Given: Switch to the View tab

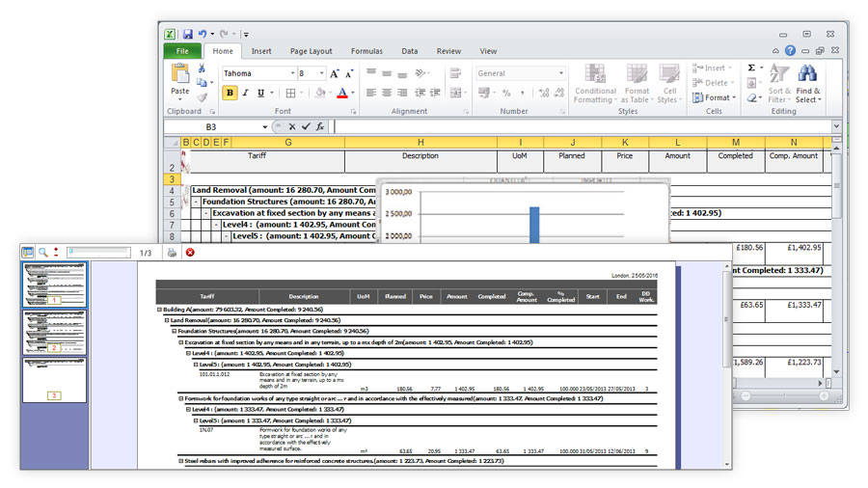Looking at the screenshot, I should click(488, 51).
